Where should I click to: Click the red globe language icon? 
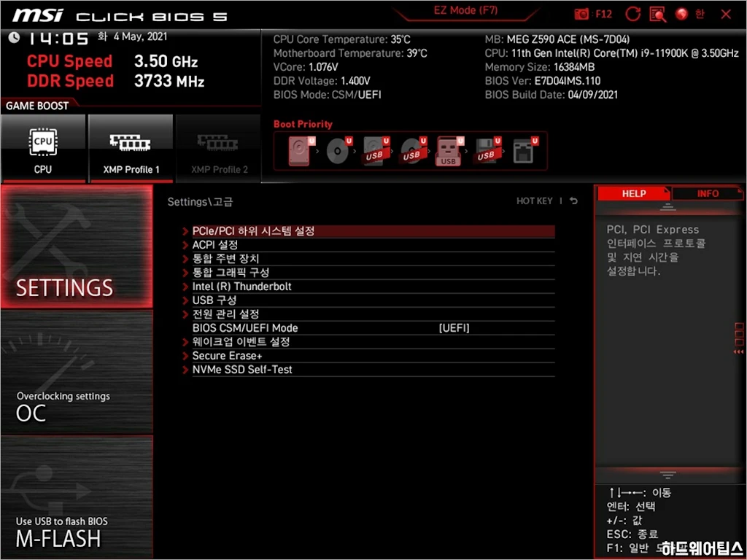pos(682,14)
